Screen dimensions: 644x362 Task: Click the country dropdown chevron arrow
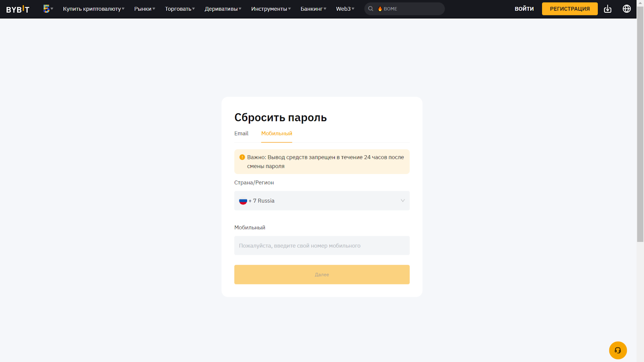click(x=402, y=201)
